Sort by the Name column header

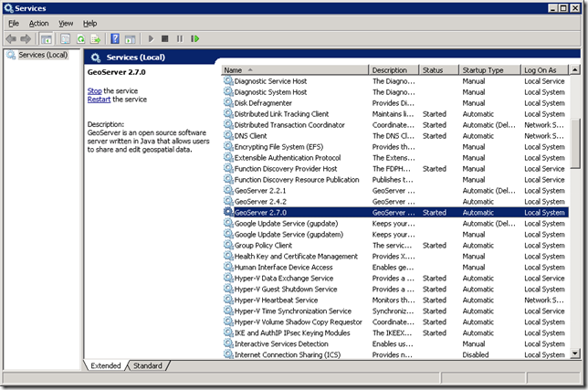(x=295, y=70)
